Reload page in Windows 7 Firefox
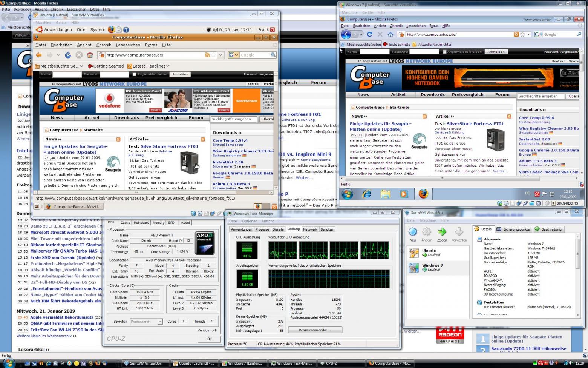This screenshot has width=588, height=368. point(369,34)
